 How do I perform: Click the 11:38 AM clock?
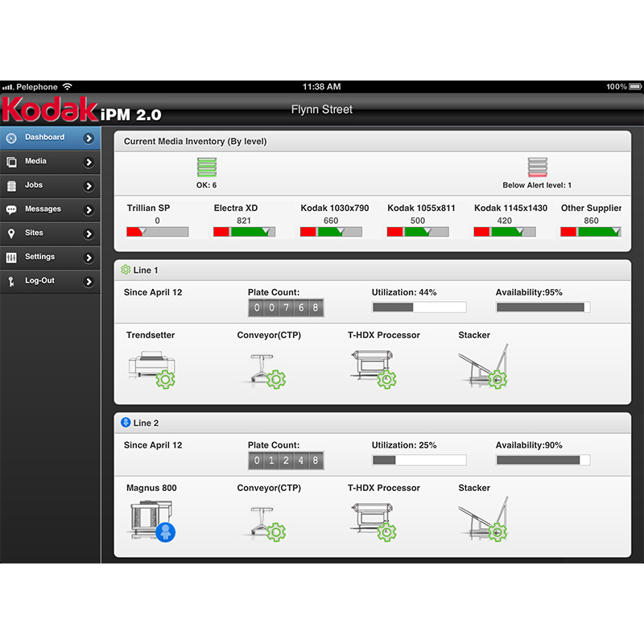321,87
